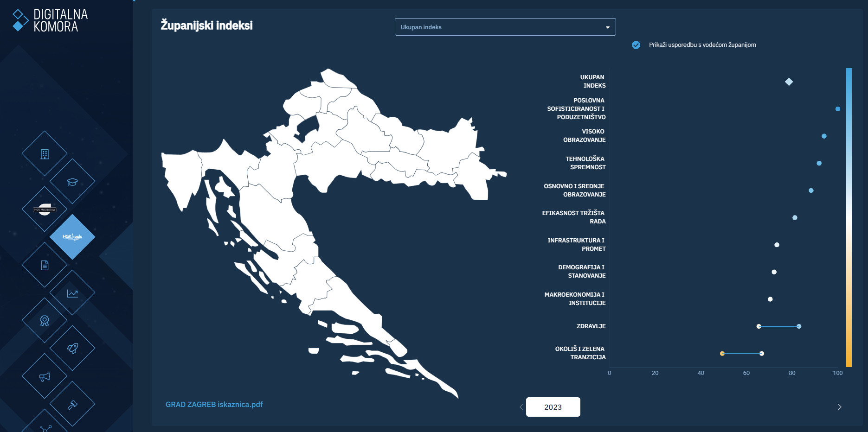The width and height of the screenshot is (868, 432).
Task: Click the right year-navigation chevron
Action: click(x=839, y=407)
